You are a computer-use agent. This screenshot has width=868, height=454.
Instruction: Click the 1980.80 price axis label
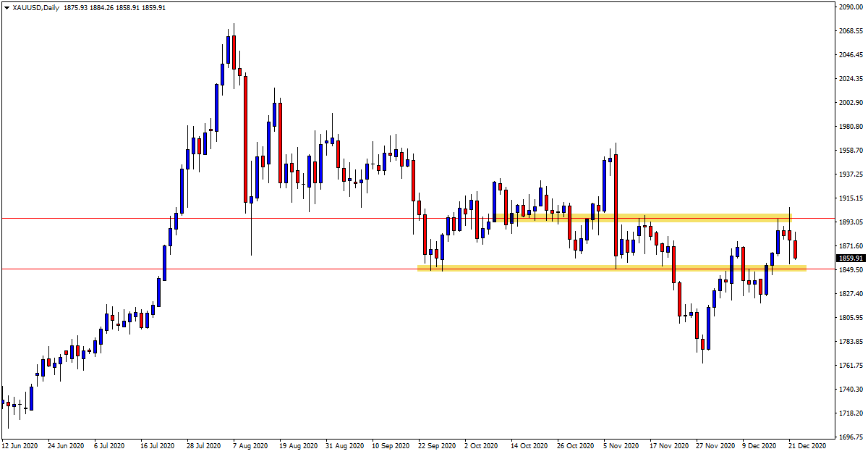pyautogui.click(x=851, y=127)
